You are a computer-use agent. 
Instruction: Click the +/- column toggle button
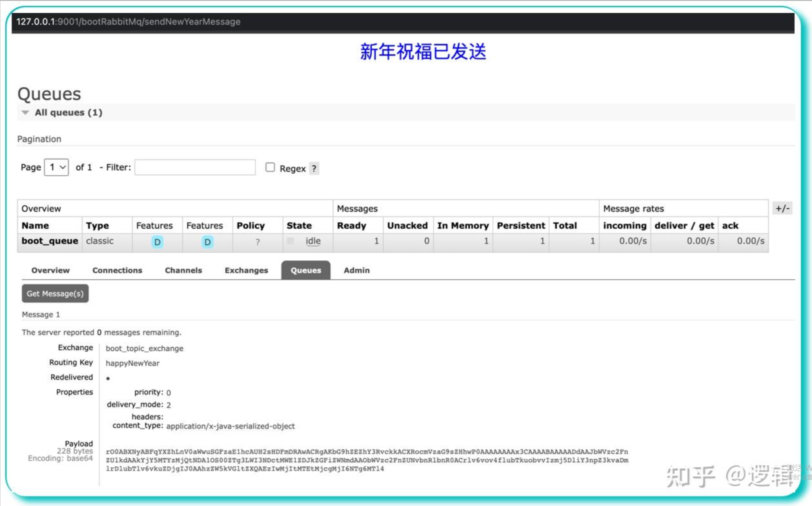click(782, 208)
